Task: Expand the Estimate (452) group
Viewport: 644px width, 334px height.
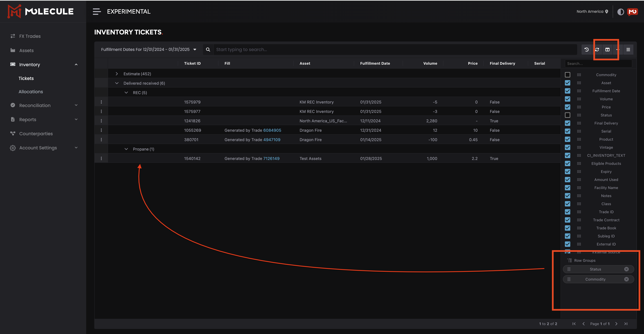Action: point(117,74)
